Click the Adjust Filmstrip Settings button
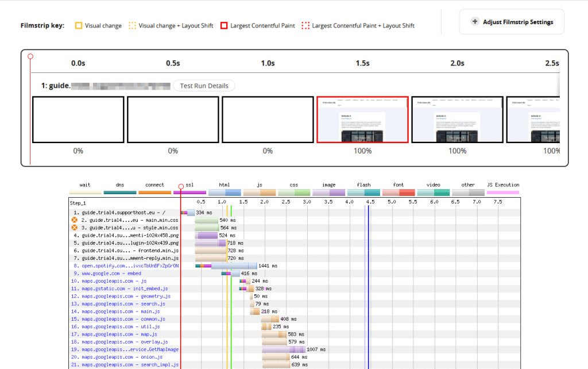 pyautogui.click(x=512, y=22)
